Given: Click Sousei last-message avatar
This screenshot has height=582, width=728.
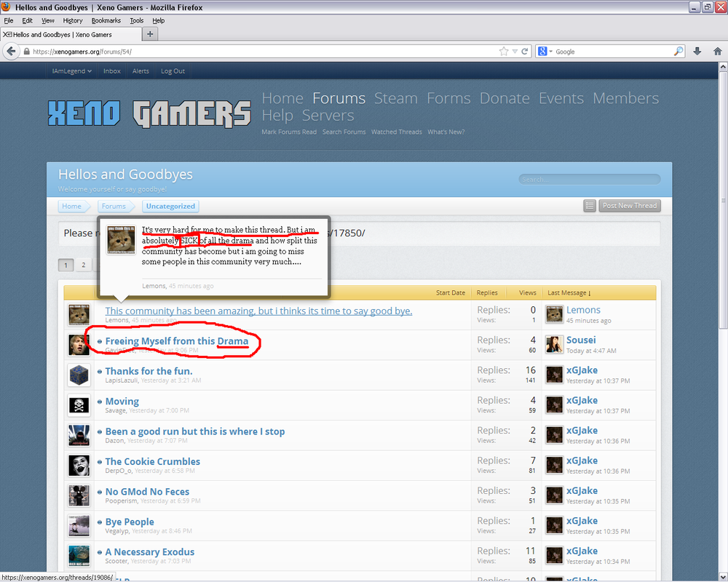Looking at the screenshot, I should point(554,344).
